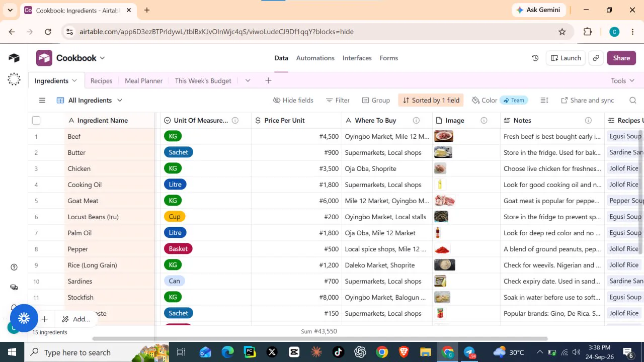Viewport: 644px width, 362px height.
Task: Switch to the Automations tab
Action: [315, 58]
